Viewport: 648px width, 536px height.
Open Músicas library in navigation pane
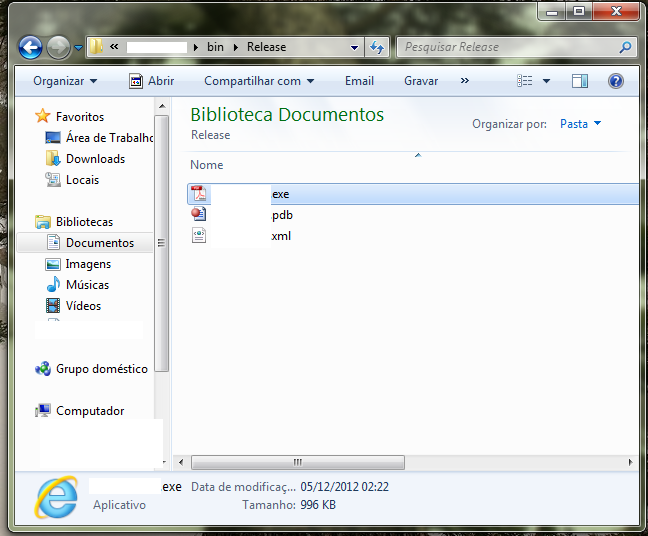pos(87,285)
